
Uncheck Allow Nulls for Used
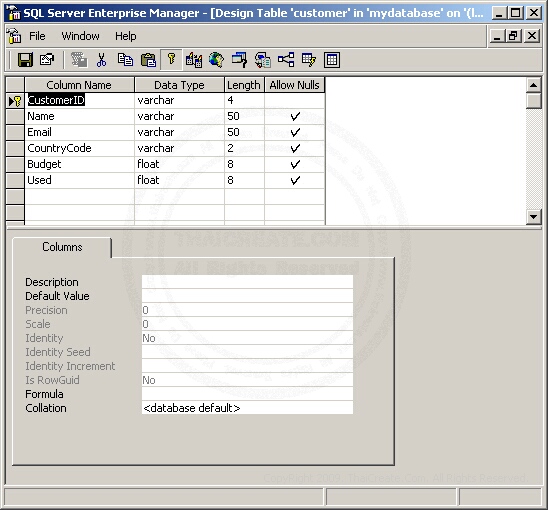tap(295, 180)
